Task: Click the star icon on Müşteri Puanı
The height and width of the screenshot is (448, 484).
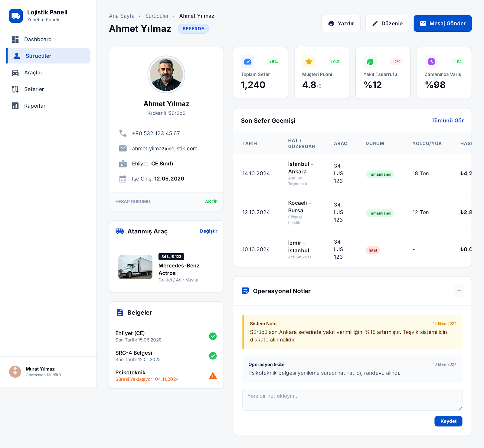Action: pos(309,62)
